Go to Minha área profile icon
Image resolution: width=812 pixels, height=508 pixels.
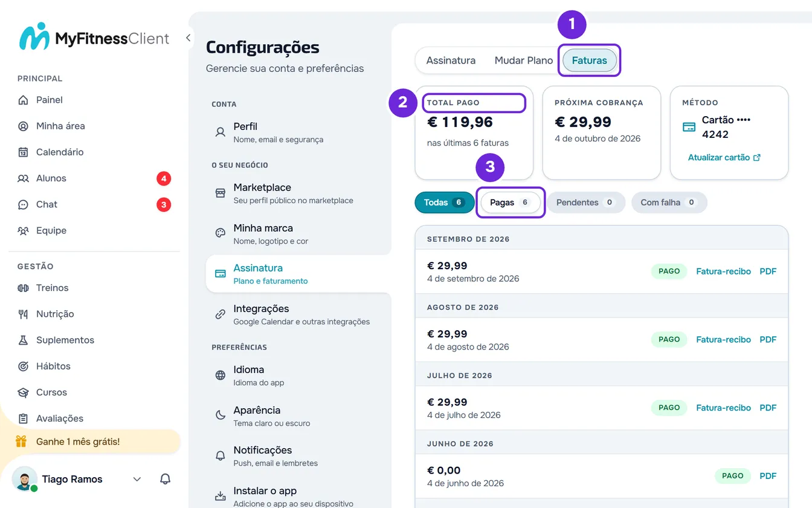pos(23,126)
